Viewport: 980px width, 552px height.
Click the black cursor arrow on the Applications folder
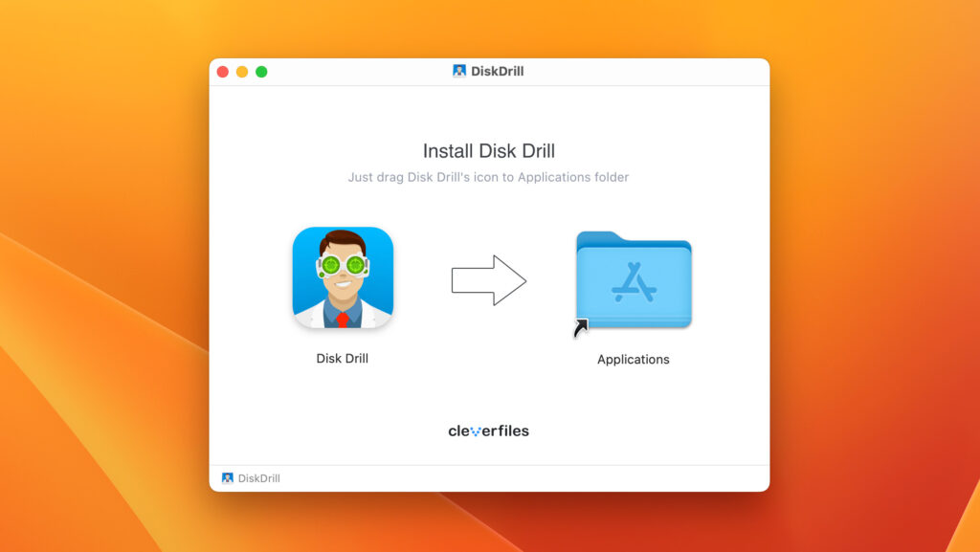[579, 326]
